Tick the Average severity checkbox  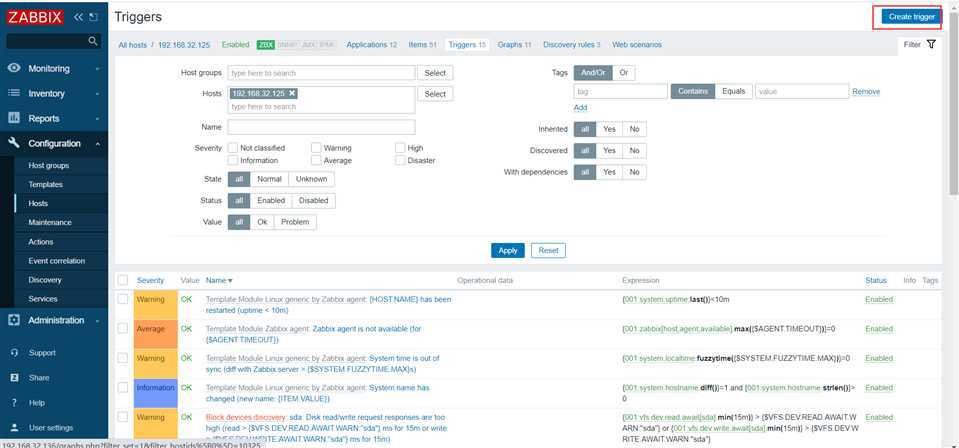pos(316,160)
